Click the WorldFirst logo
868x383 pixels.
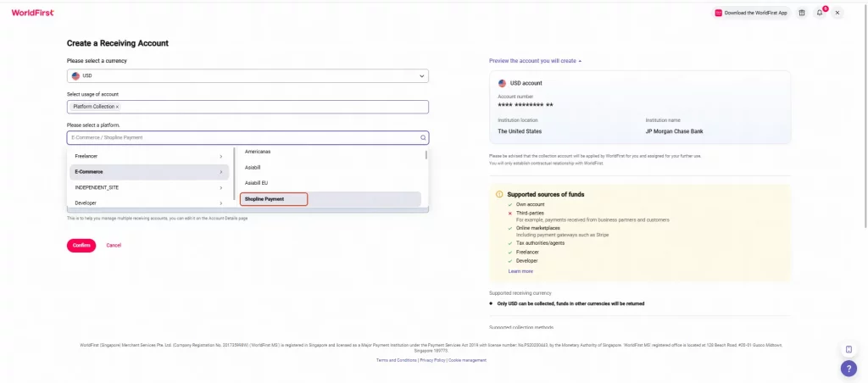tap(33, 13)
